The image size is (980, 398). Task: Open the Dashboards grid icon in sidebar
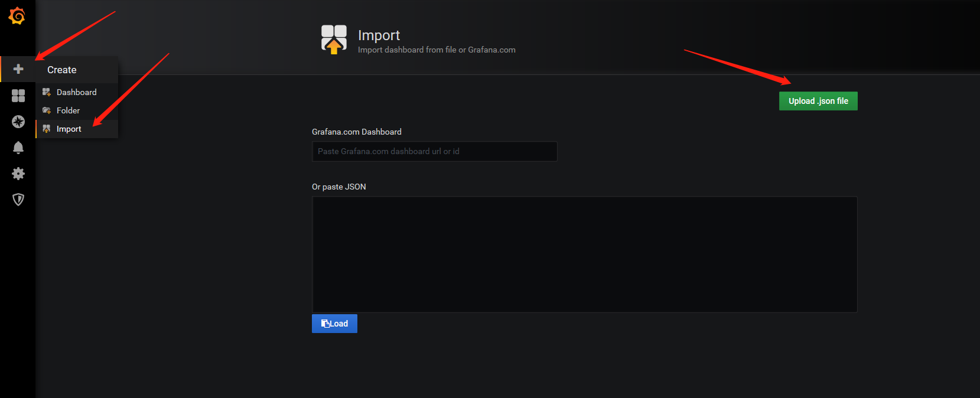click(18, 96)
